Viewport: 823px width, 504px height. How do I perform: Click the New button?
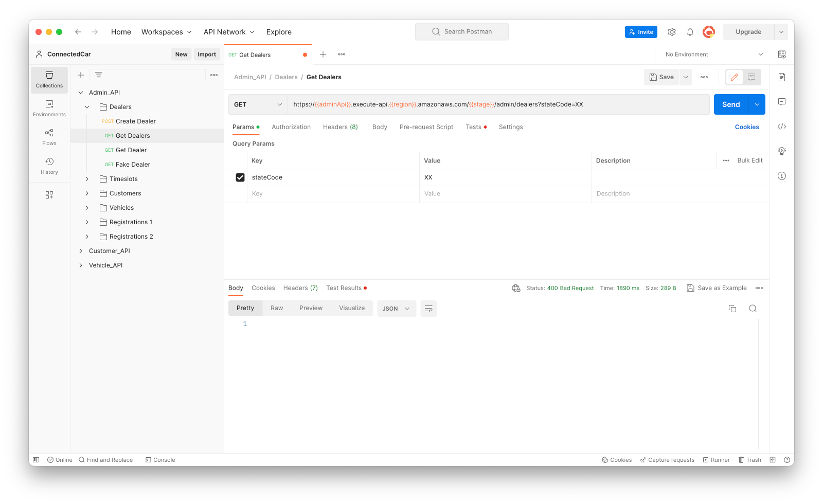pos(181,55)
